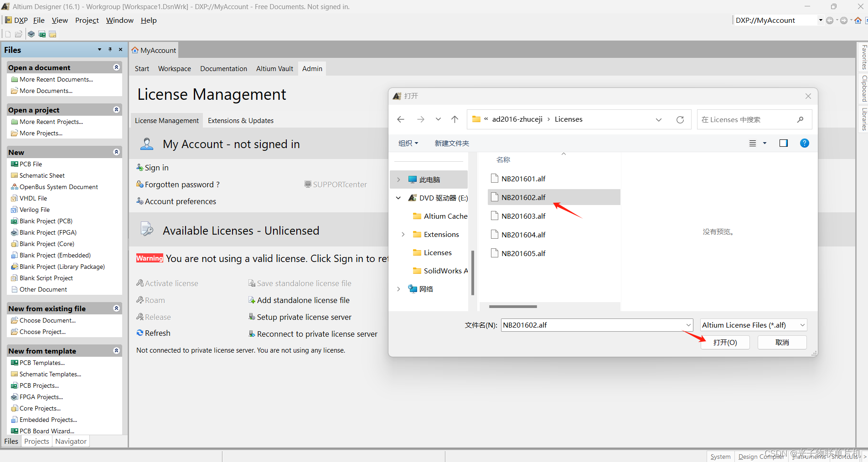Select the 网络 network entry in the tree

tap(421, 289)
